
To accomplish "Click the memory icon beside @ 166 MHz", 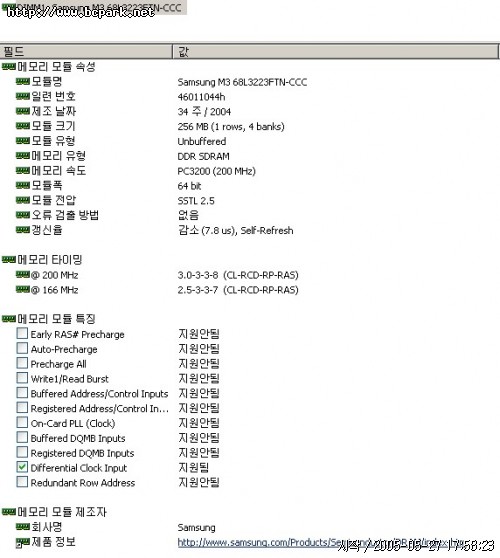I will [x=22, y=289].
